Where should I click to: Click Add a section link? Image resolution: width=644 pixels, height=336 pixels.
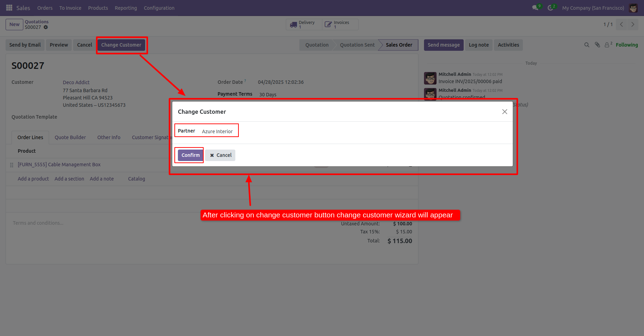(69, 179)
